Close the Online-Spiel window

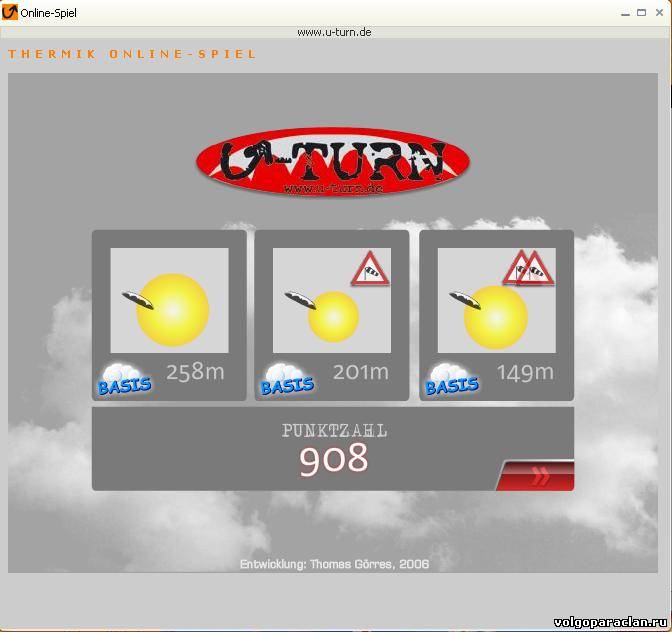click(659, 13)
